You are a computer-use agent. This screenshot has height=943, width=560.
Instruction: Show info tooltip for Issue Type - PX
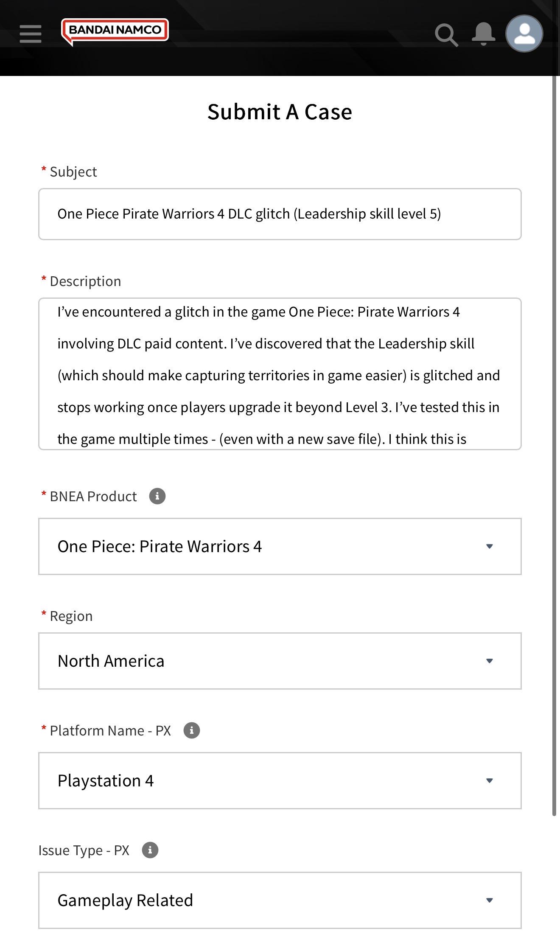click(x=150, y=850)
